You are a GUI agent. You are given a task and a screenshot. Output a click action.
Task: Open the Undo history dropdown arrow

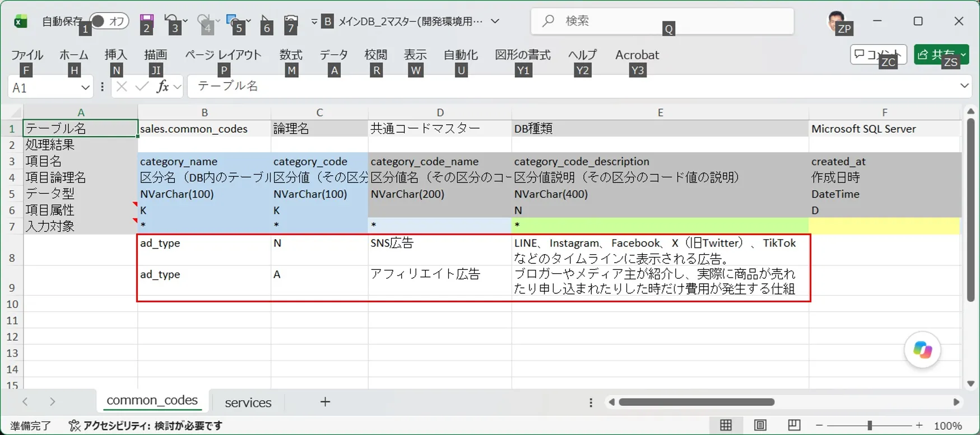185,20
